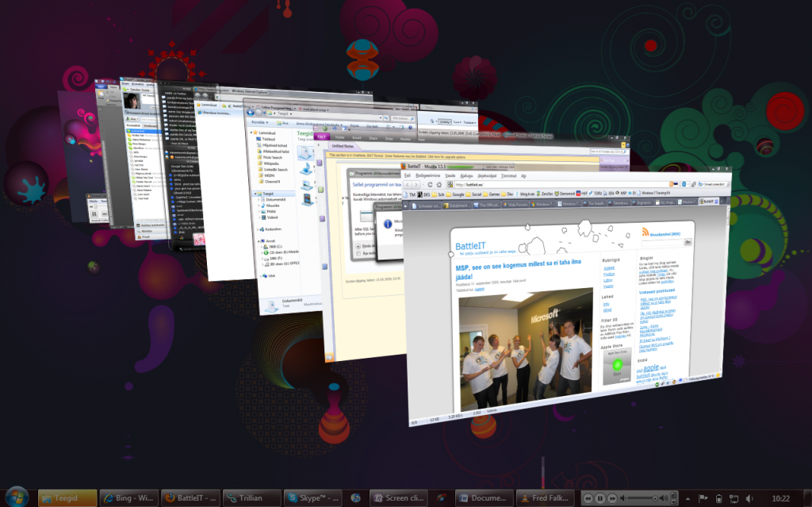Open Skype from the taskbar
The width and height of the screenshot is (812, 507).
[x=313, y=498]
